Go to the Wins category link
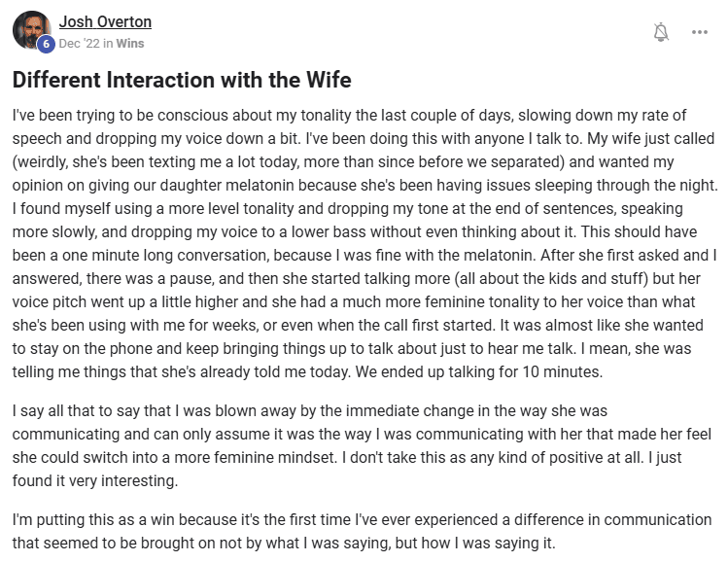This screenshot has width=728, height=562. pos(131,44)
